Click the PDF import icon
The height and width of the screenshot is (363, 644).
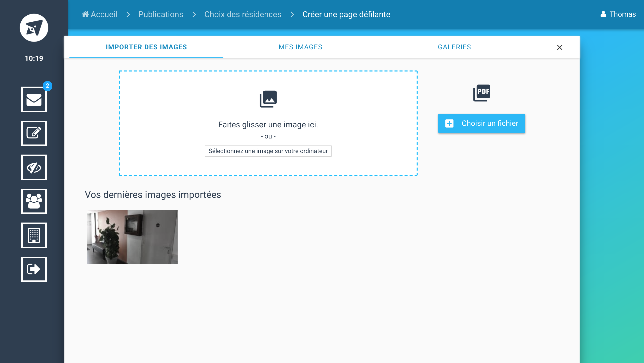coord(481,93)
